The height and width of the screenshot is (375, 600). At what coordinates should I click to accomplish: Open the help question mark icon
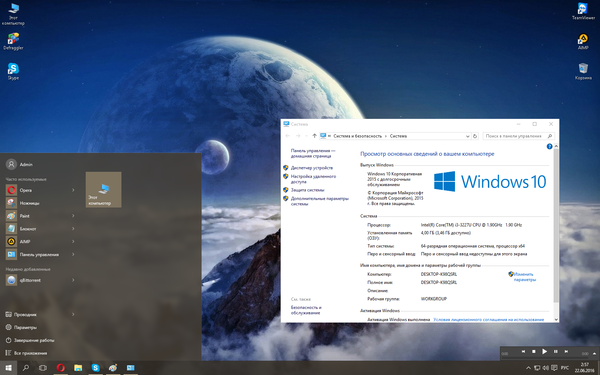pos(549,146)
